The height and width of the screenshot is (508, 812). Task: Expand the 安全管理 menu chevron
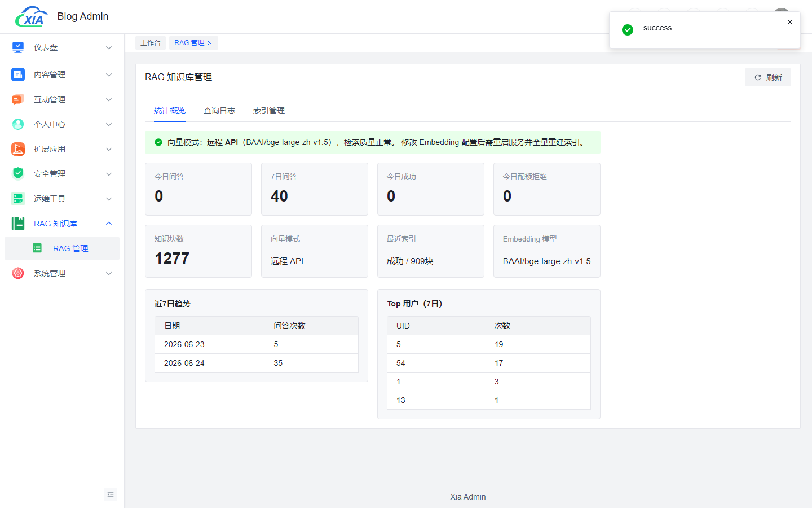(109, 174)
